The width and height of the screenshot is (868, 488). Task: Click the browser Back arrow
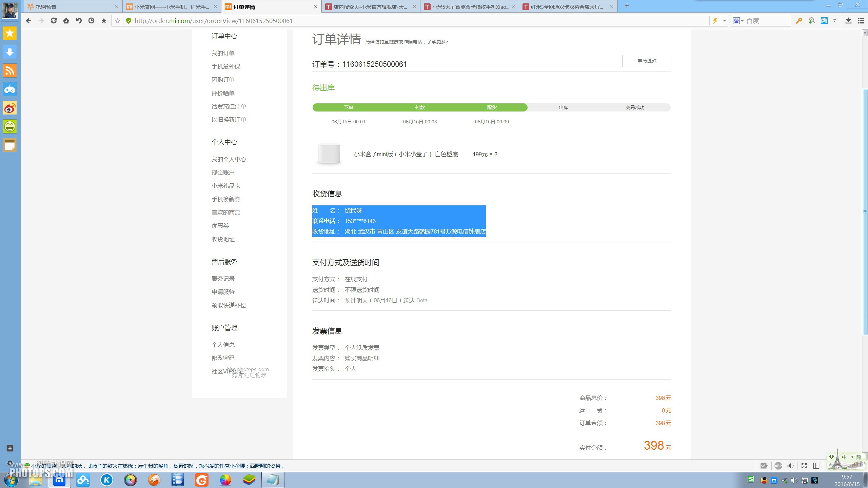click(28, 21)
